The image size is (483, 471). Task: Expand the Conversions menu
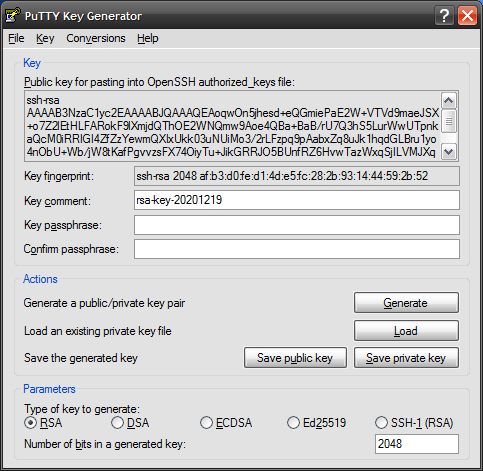[x=96, y=38]
